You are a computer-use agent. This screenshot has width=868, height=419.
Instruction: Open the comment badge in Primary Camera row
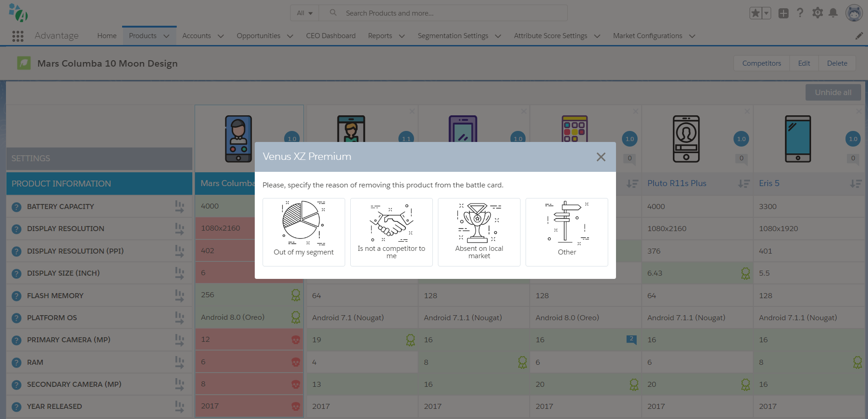click(632, 340)
